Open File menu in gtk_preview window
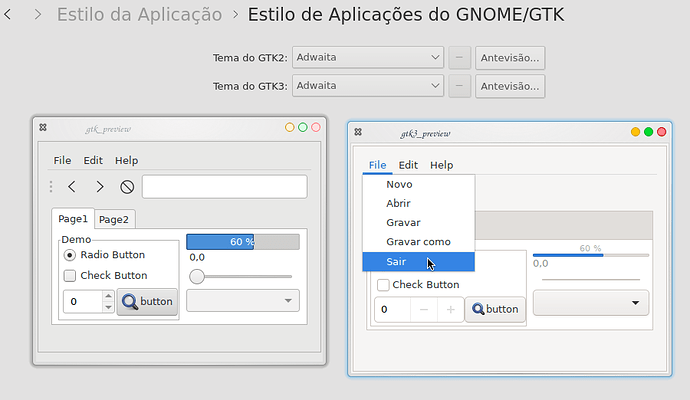Viewport: 690px width, 400px height. point(62,161)
